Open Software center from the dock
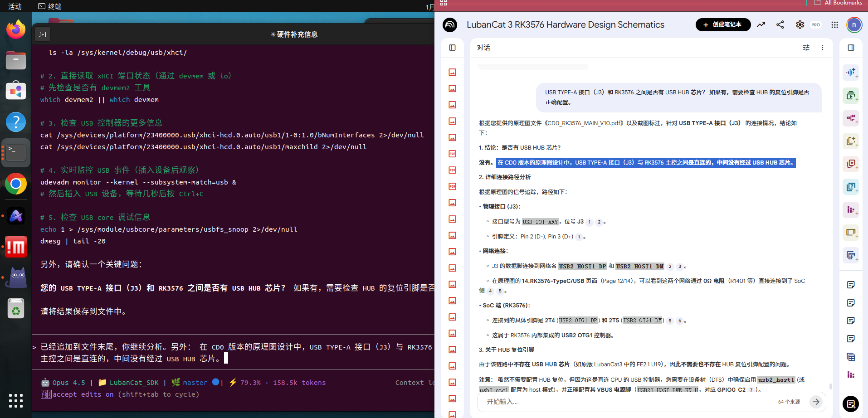This screenshot has width=868, height=418. pos(16,91)
